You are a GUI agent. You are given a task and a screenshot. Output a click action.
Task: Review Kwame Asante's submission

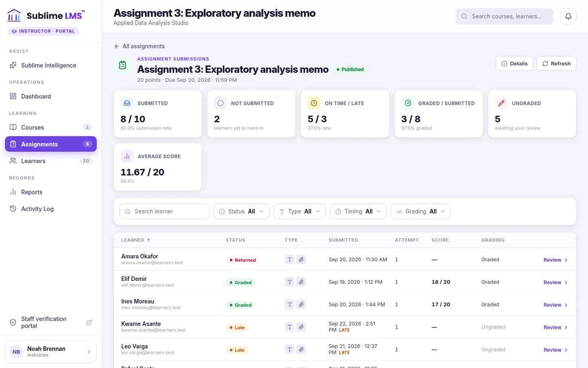click(555, 328)
